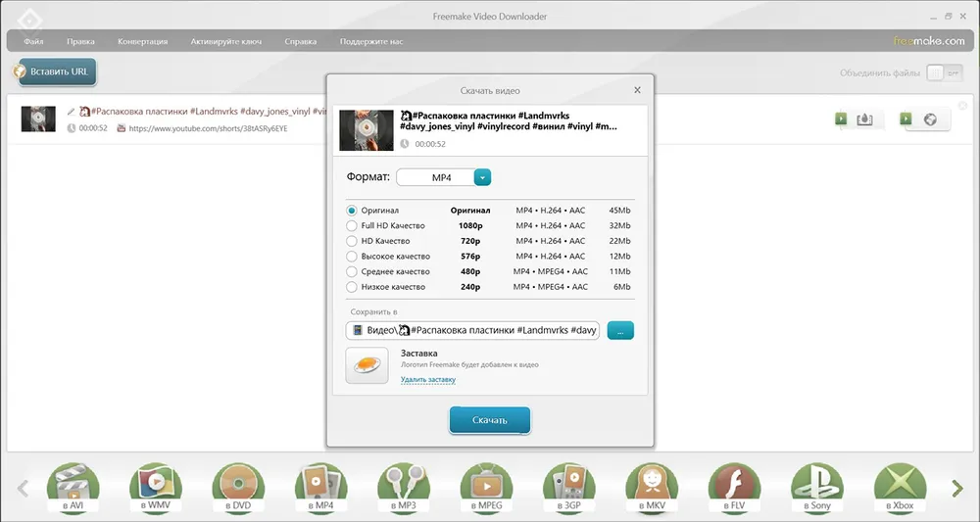The height and width of the screenshot is (522, 980).
Task: Select Среднее качество 480p option
Action: pos(351,271)
